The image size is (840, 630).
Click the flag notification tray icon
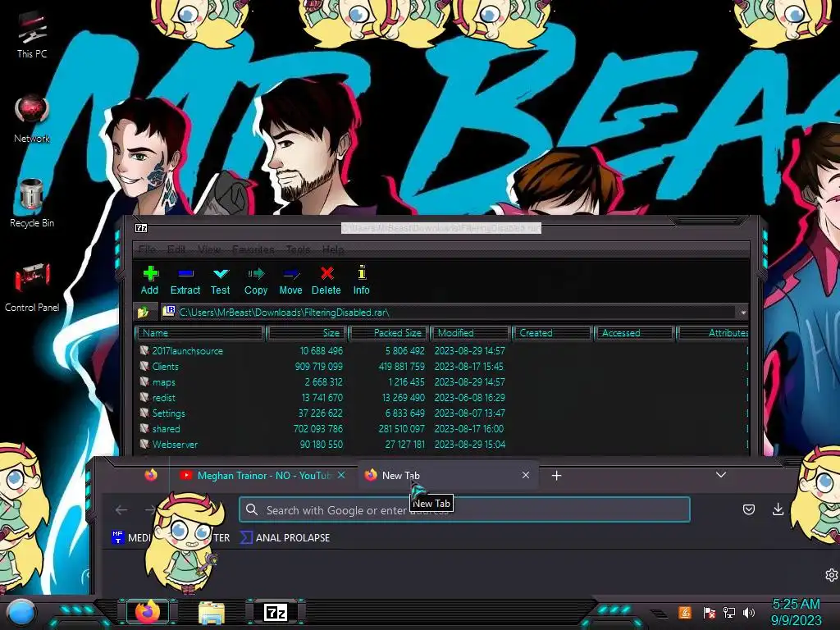click(x=709, y=612)
